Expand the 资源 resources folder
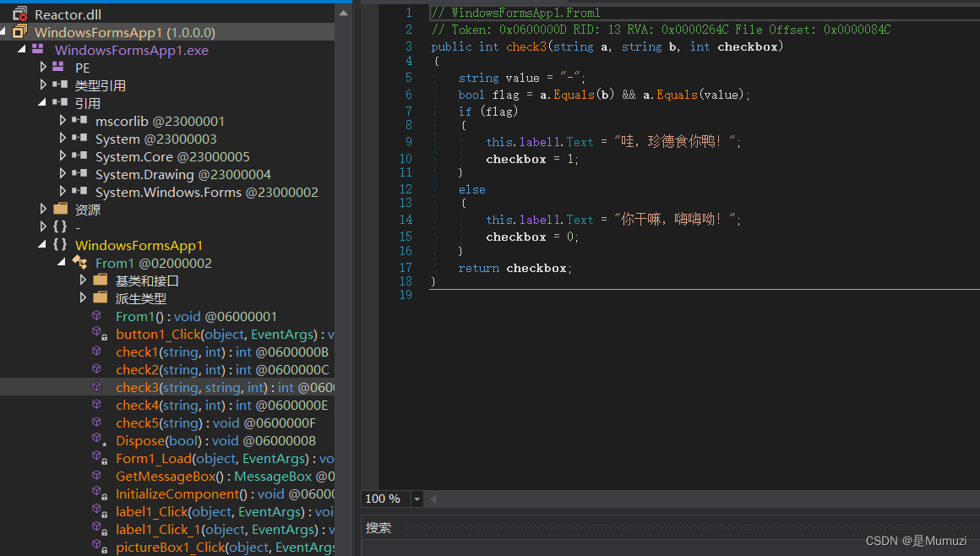Image resolution: width=980 pixels, height=556 pixels. (x=42, y=208)
